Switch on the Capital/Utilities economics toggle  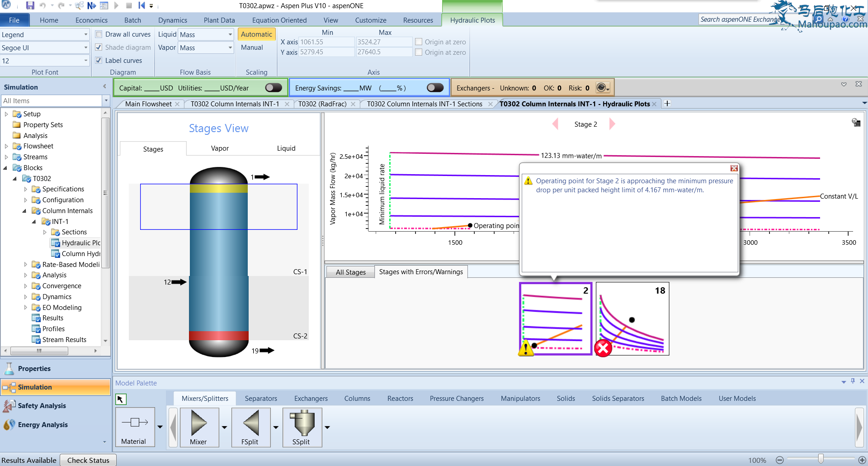click(274, 88)
